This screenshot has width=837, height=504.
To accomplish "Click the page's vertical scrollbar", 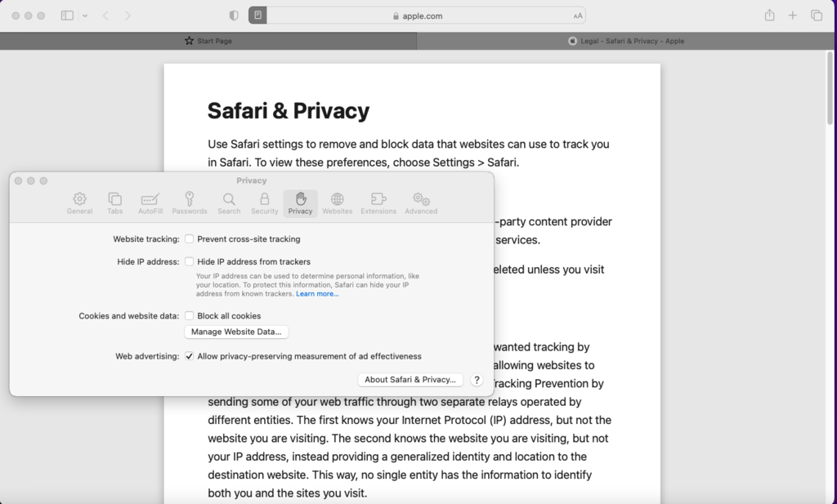I will click(830, 88).
